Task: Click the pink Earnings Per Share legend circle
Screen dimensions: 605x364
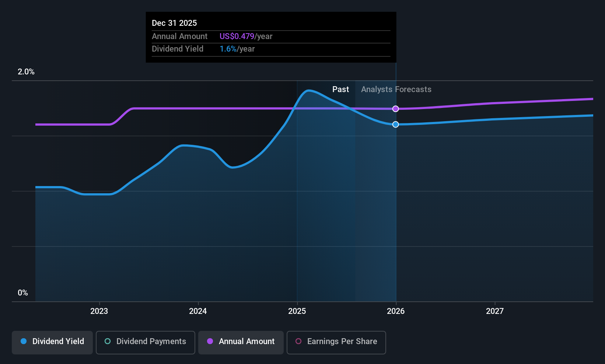Action: pyautogui.click(x=298, y=341)
